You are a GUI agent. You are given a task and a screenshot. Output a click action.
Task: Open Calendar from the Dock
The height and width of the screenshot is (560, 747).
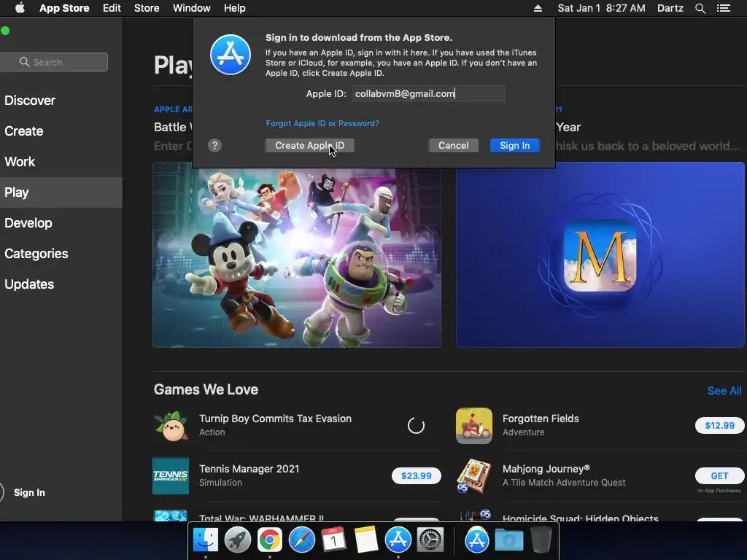point(333,540)
